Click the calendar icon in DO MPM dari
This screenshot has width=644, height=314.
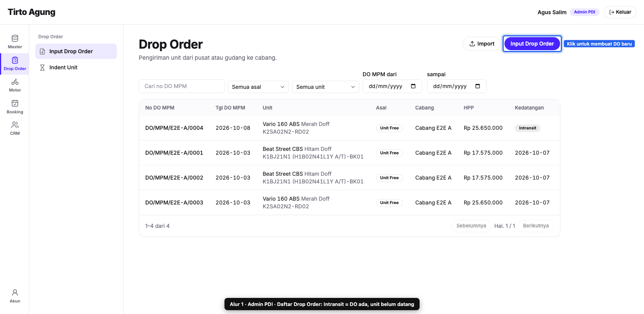(x=413, y=86)
